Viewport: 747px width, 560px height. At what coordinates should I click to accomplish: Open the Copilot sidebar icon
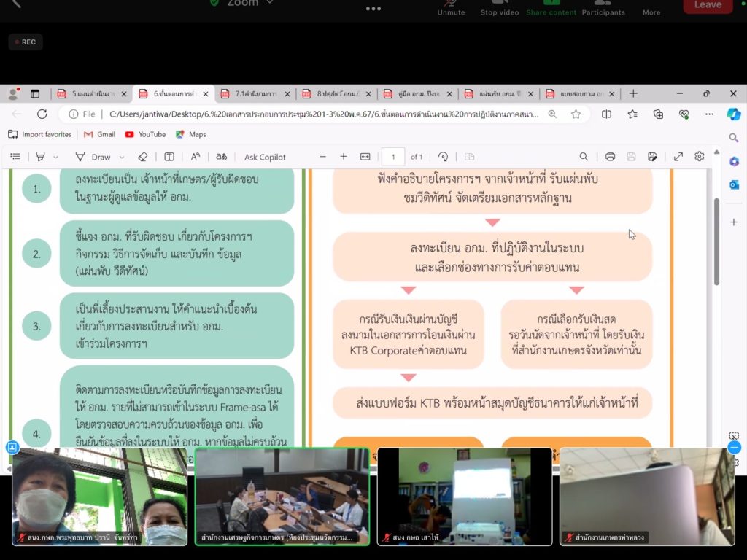click(734, 114)
